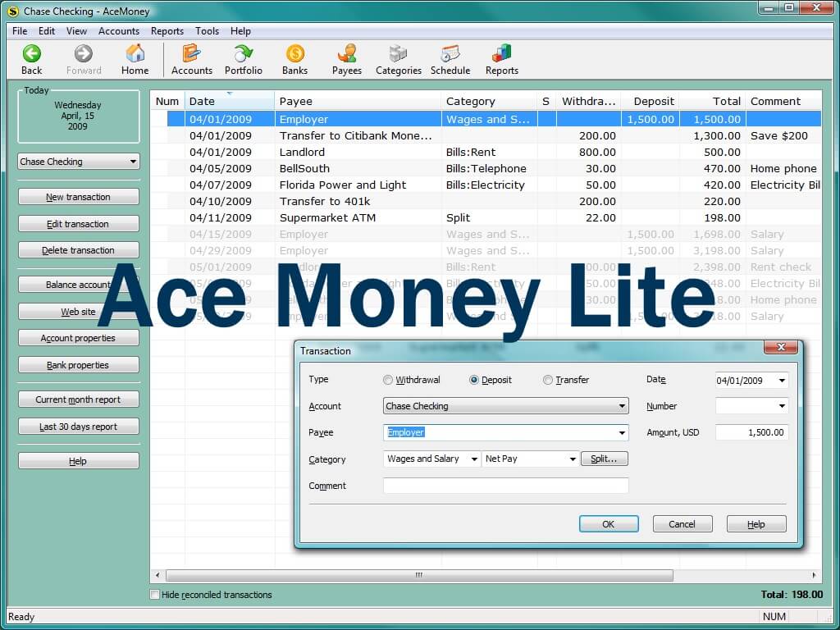Expand the Payee dropdown arrow
The height and width of the screenshot is (630, 840).
point(622,432)
